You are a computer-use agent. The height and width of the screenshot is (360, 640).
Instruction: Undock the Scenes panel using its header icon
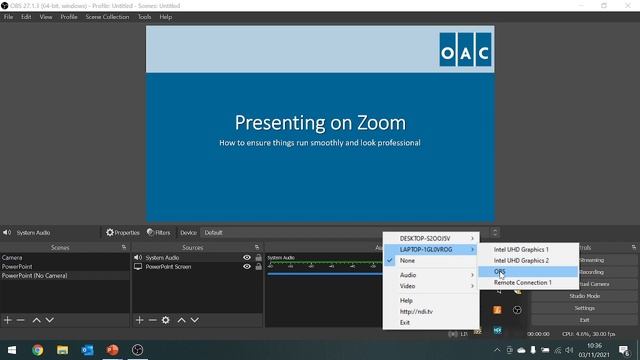[x=124, y=247]
